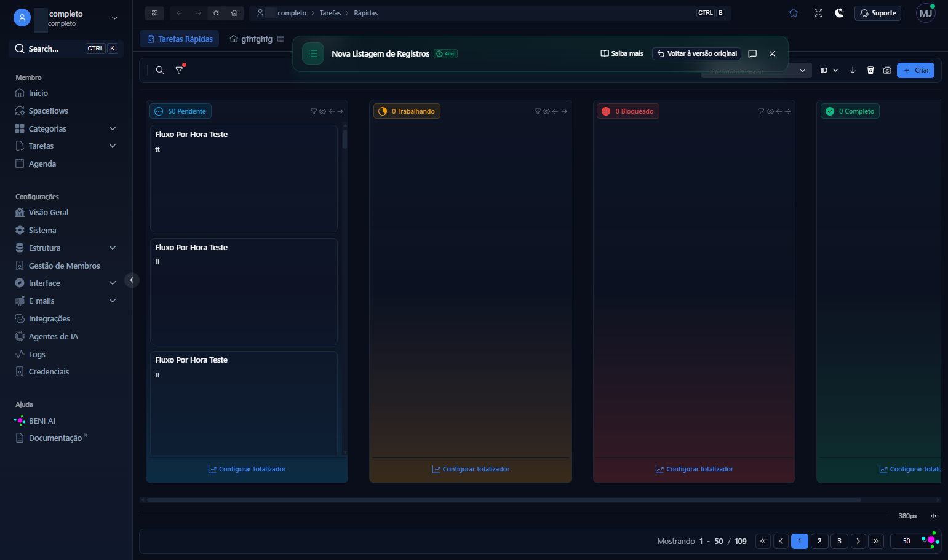Expand the Categorias sidebar section
Viewport: 948px width, 560px height.
(113, 128)
